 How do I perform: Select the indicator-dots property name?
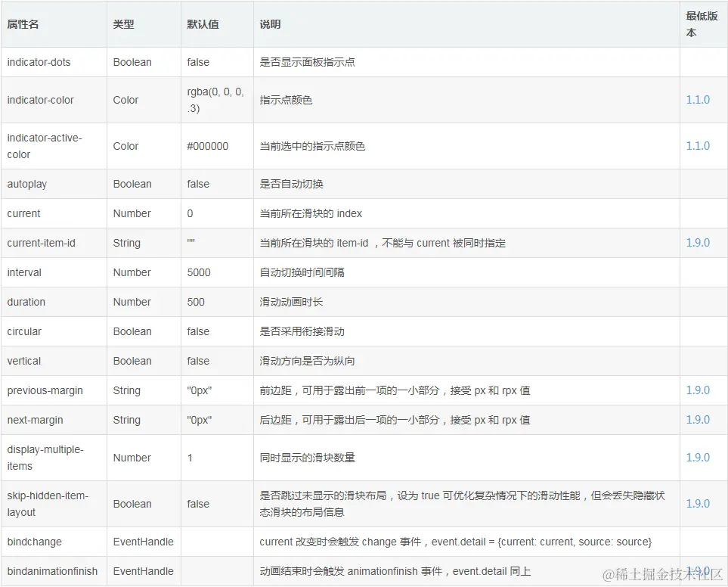click(39, 62)
